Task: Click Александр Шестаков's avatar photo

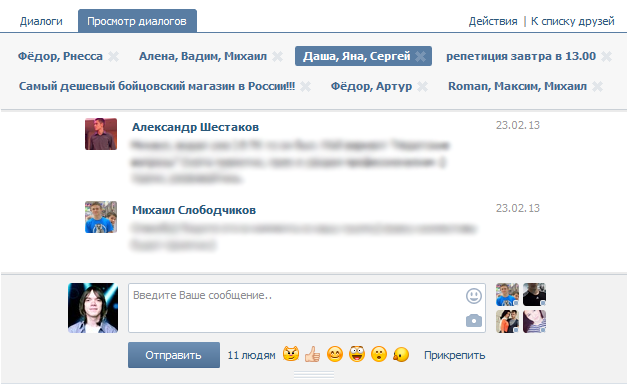Action: click(101, 134)
